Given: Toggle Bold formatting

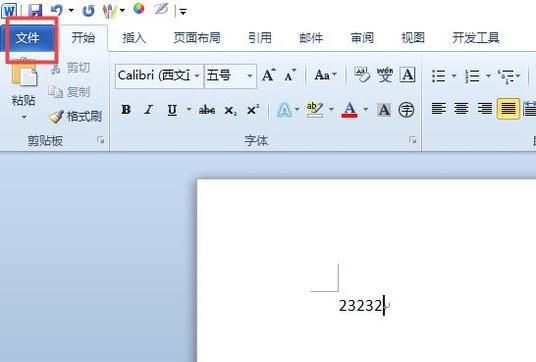Looking at the screenshot, I should [126, 110].
